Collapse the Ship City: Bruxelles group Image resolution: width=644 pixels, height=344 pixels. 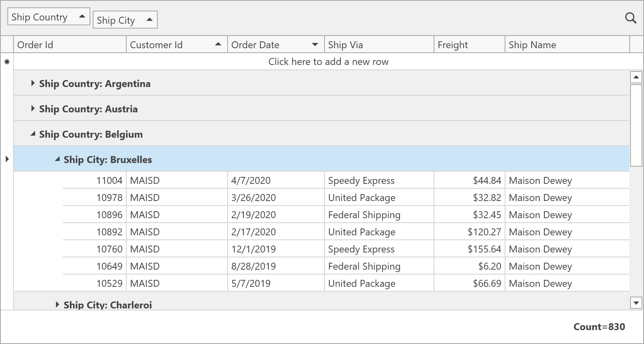57,159
